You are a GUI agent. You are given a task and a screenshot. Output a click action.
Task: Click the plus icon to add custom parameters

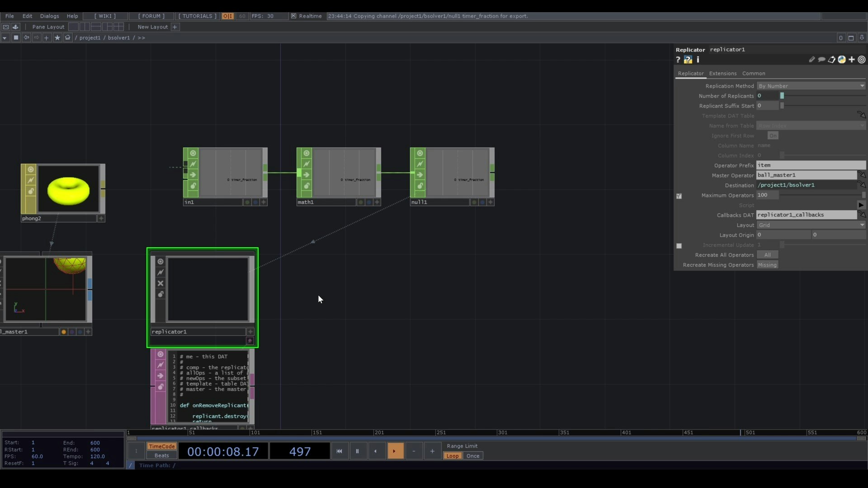coord(852,59)
